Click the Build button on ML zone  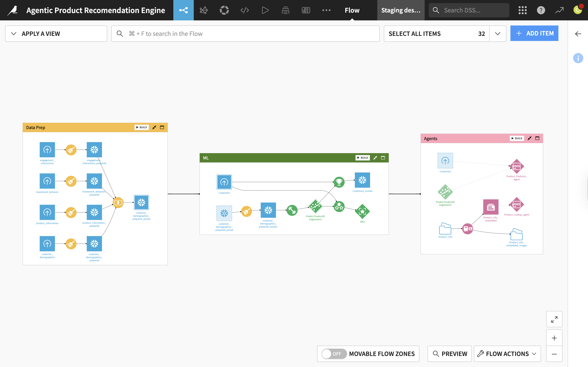click(x=363, y=158)
